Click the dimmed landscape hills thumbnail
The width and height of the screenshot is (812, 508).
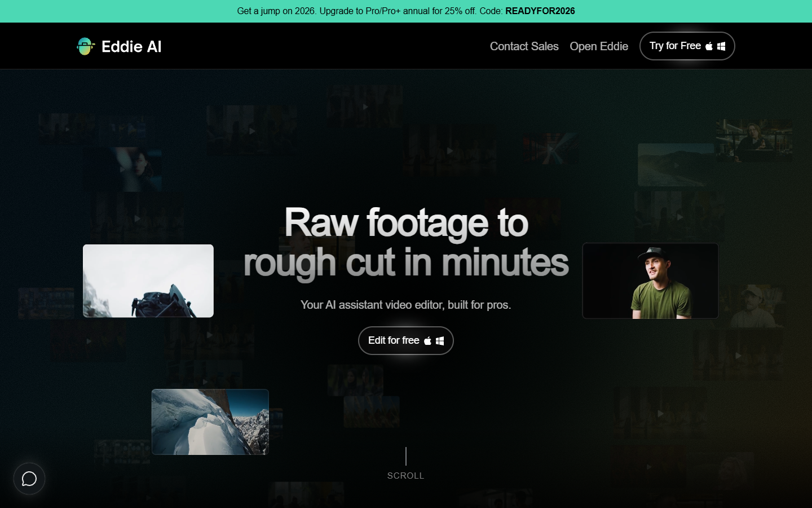(676, 165)
